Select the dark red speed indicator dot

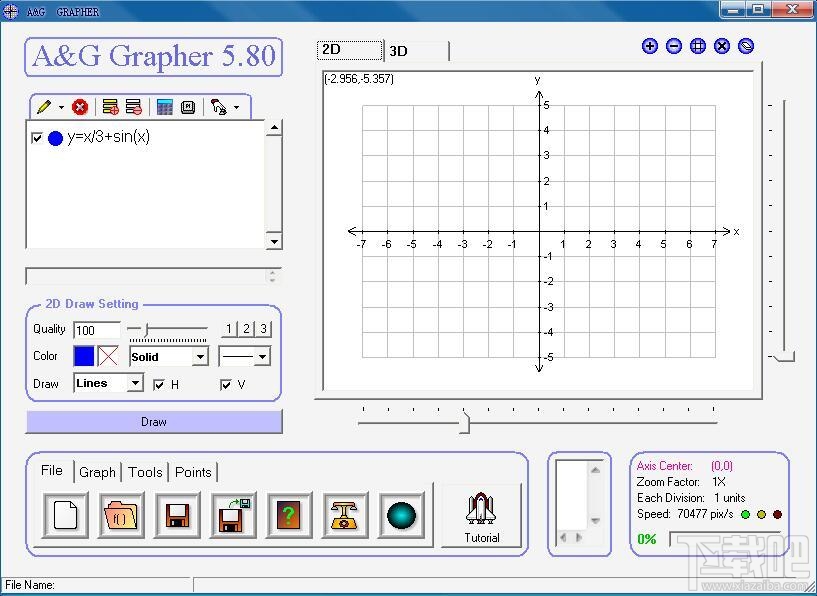click(x=777, y=515)
